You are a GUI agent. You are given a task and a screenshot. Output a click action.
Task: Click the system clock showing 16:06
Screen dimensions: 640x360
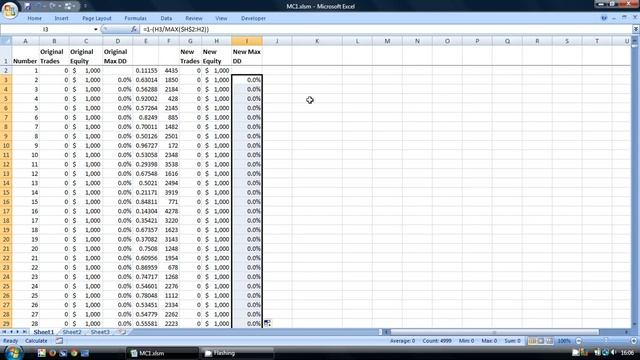(x=627, y=353)
